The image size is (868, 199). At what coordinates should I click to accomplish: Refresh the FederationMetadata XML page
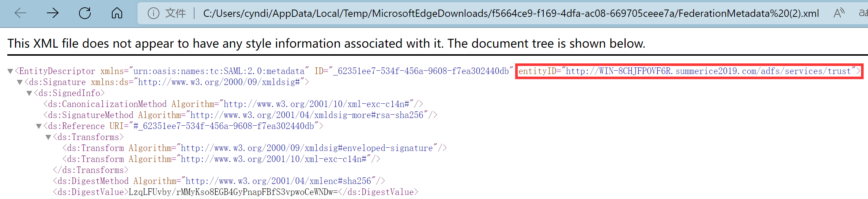coord(85,14)
